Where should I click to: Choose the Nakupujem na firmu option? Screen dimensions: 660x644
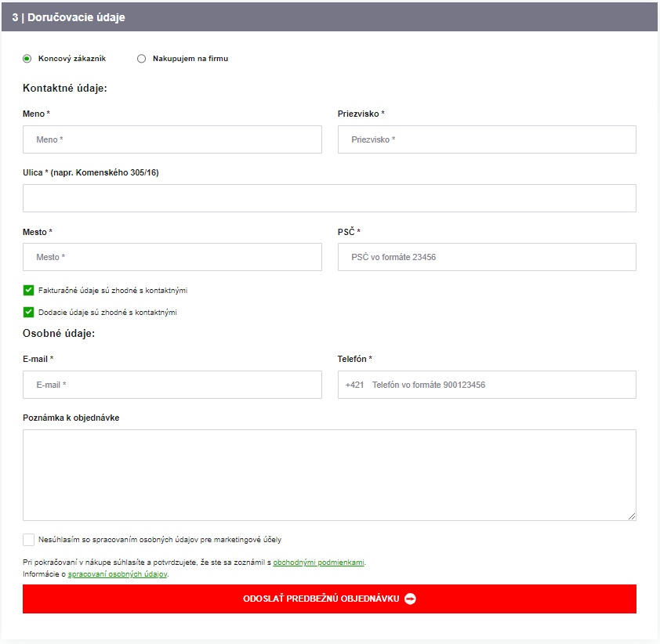[x=142, y=58]
